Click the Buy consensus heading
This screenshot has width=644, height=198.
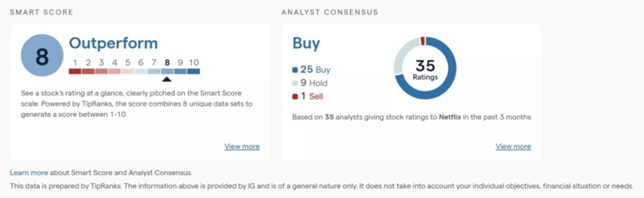pos(306,43)
